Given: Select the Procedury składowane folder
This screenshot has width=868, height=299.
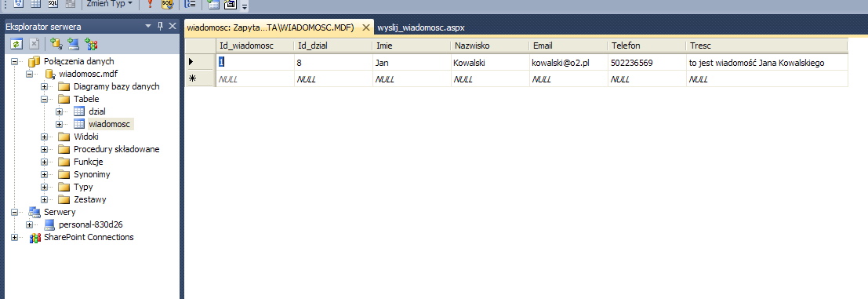Looking at the screenshot, I should [x=116, y=149].
